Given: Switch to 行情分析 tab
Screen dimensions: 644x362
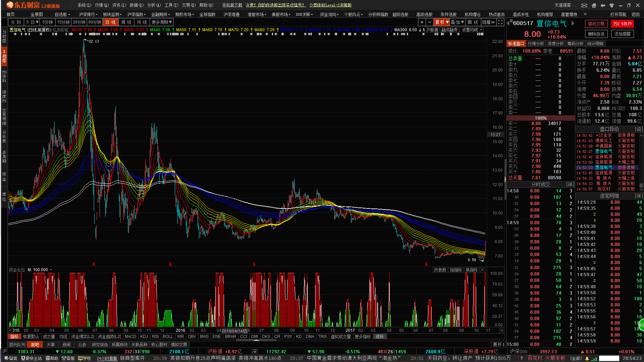Looking at the screenshot, I should pyautogui.click(x=536, y=44).
